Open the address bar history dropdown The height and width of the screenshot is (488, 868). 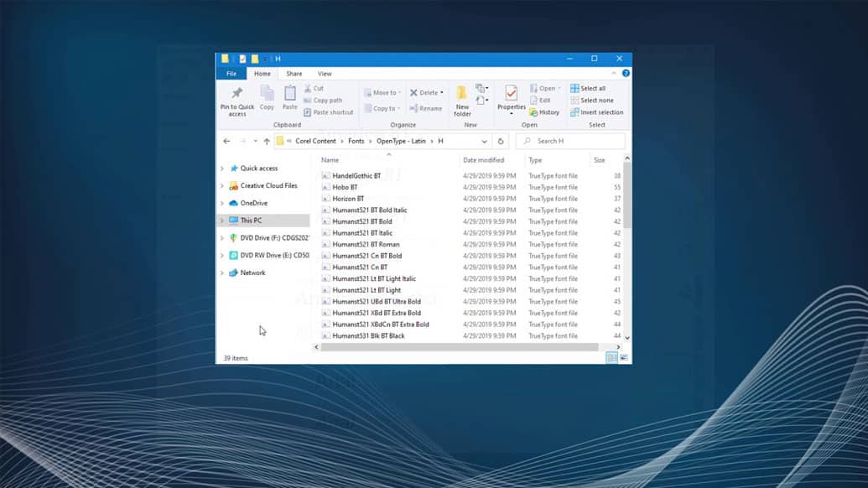(x=484, y=142)
